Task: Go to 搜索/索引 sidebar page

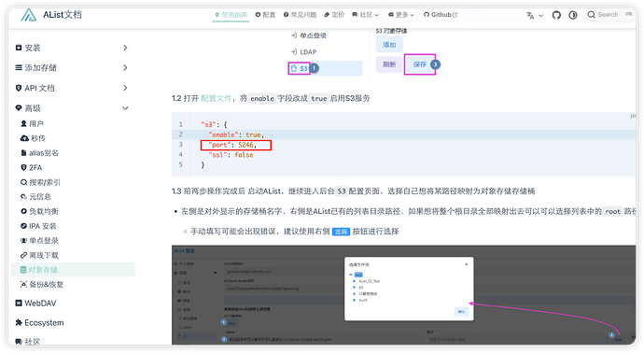Action: [x=40, y=182]
